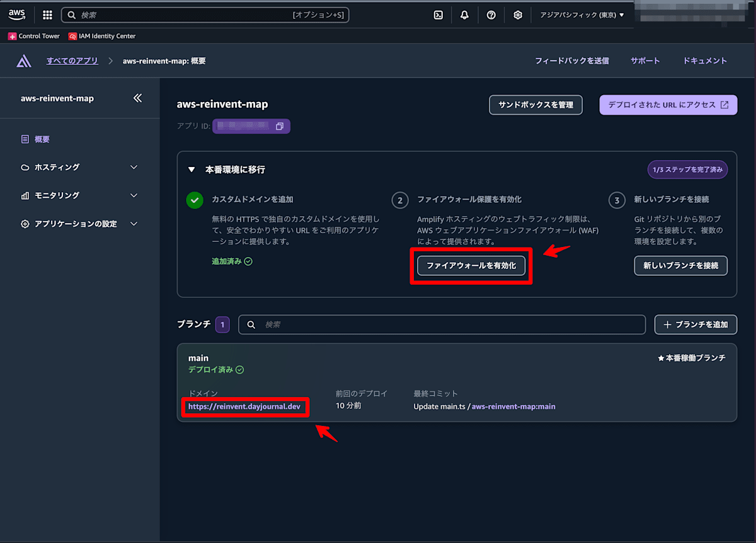Click the モニタリング chart icon
The width and height of the screenshot is (756, 543).
point(25,195)
